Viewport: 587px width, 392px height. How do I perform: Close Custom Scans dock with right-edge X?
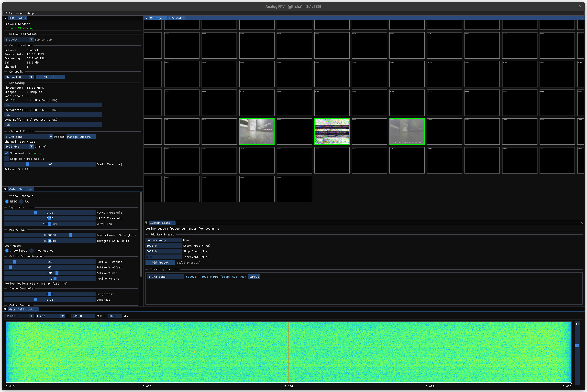[581, 223]
